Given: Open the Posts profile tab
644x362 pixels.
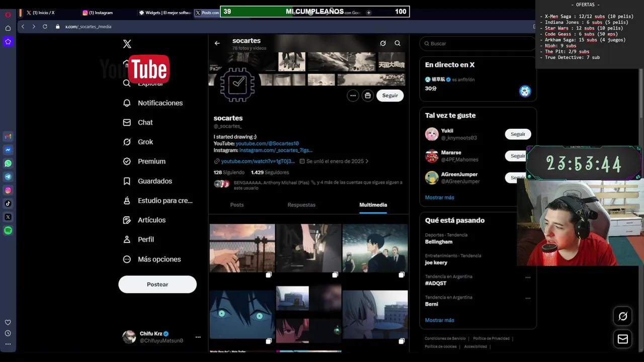Looking at the screenshot, I should point(237,205).
